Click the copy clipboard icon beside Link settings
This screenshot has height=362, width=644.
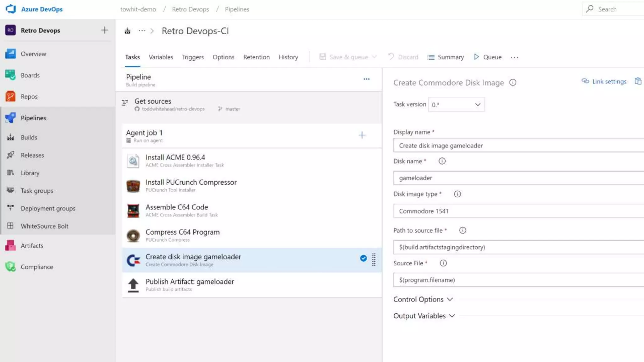(638, 81)
